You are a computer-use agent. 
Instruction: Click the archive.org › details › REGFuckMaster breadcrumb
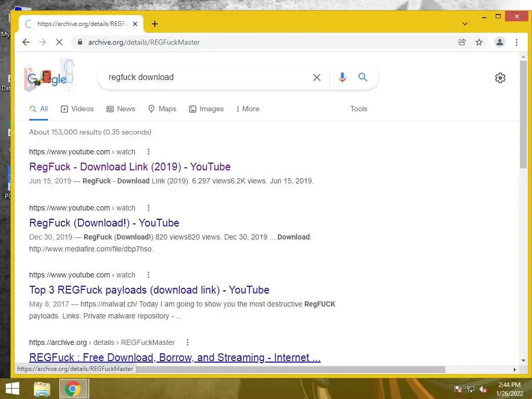pyautogui.click(x=102, y=342)
